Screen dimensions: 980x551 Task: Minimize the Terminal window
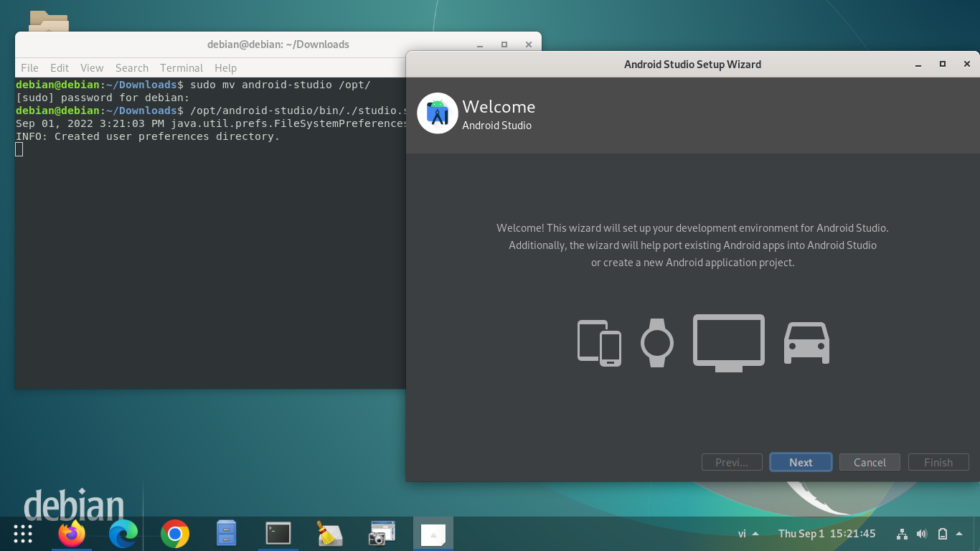(480, 44)
